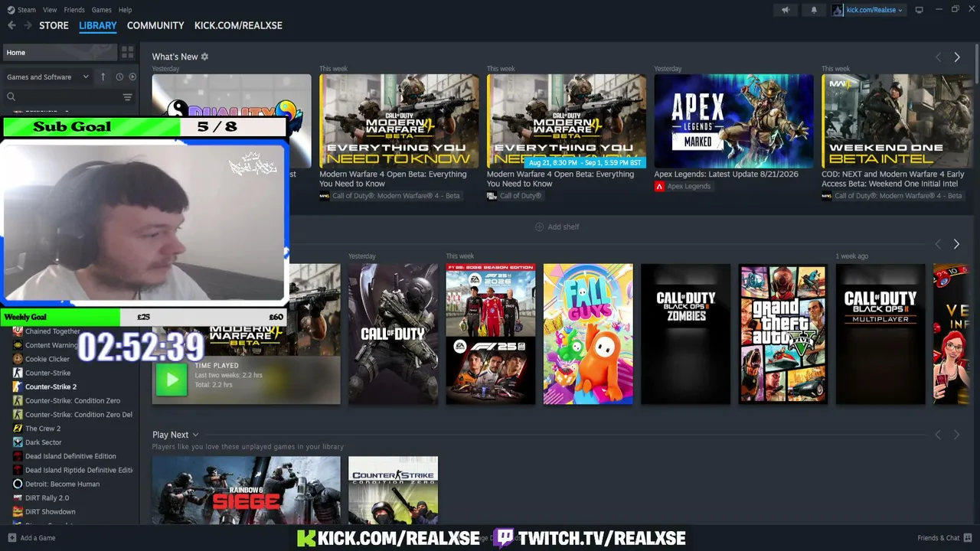
Task: Click the forward navigation arrow
Action: tap(28, 25)
